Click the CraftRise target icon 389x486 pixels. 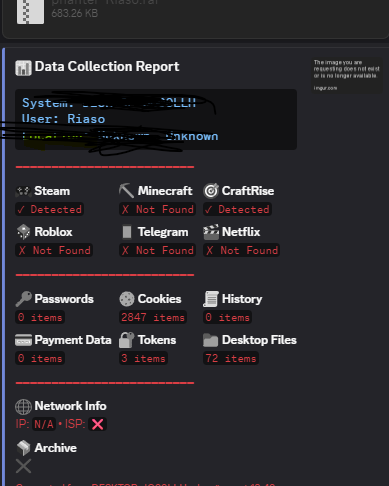pos(211,191)
